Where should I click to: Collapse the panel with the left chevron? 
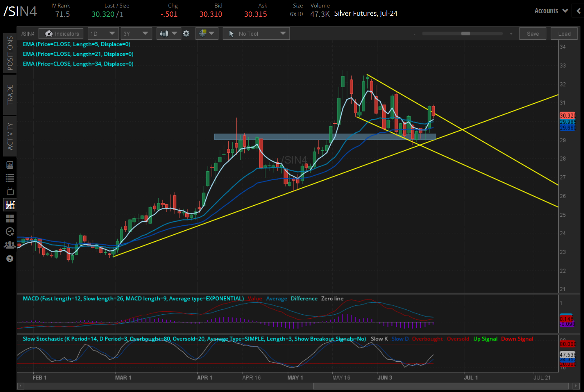(578, 11)
